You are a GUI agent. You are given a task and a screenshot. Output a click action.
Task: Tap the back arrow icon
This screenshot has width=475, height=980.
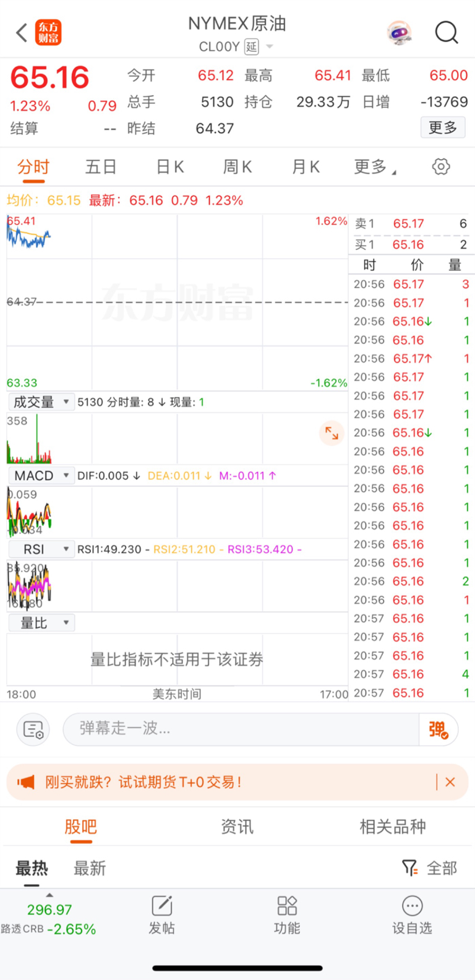pyautogui.click(x=22, y=32)
